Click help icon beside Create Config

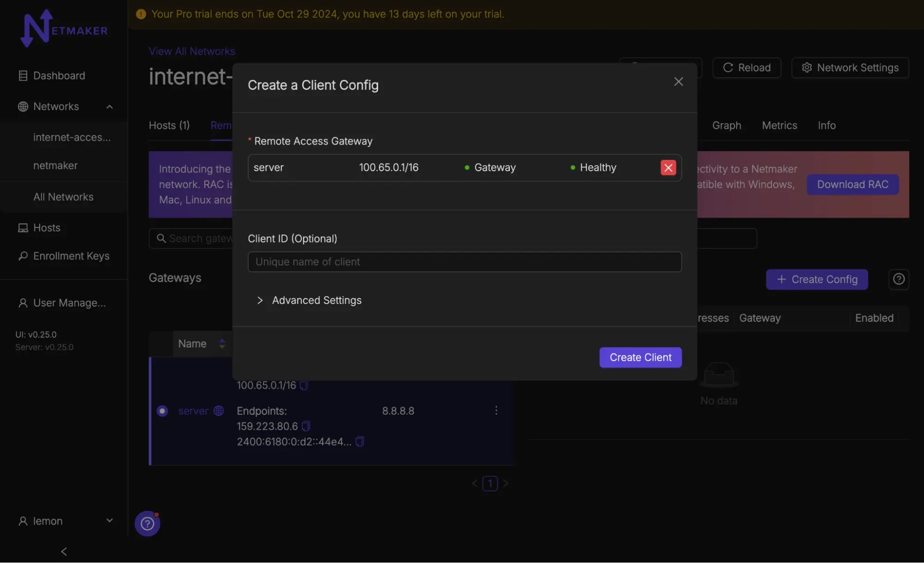click(x=898, y=279)
